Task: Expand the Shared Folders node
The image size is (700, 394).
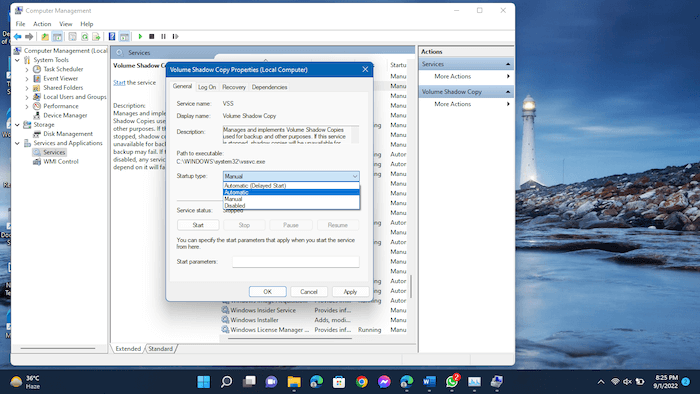Action: coord(27,88)
